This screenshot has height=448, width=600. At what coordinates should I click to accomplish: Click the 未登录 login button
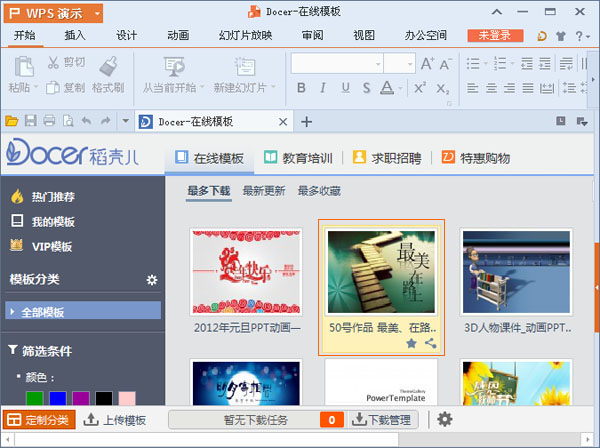point(495,36)
